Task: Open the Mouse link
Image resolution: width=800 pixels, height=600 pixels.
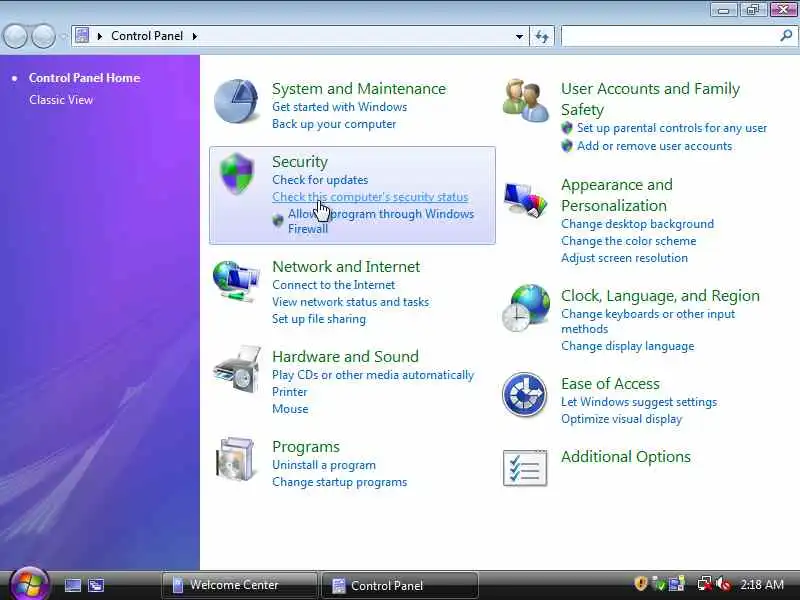Action: (x=290, y=409)
